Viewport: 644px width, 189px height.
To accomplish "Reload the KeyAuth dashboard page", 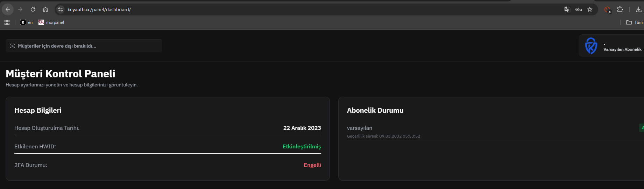I will 33,9.
